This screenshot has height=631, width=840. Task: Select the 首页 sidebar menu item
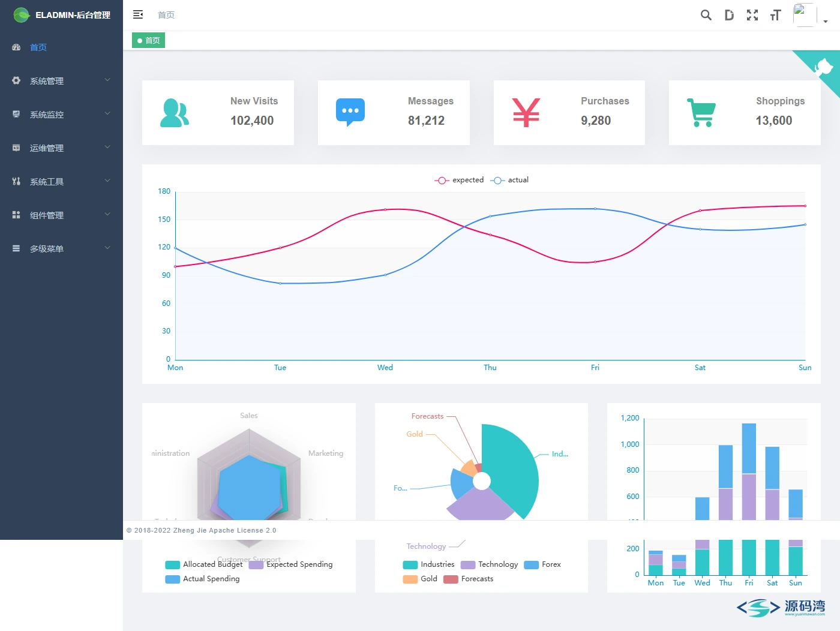pos(61,47)
